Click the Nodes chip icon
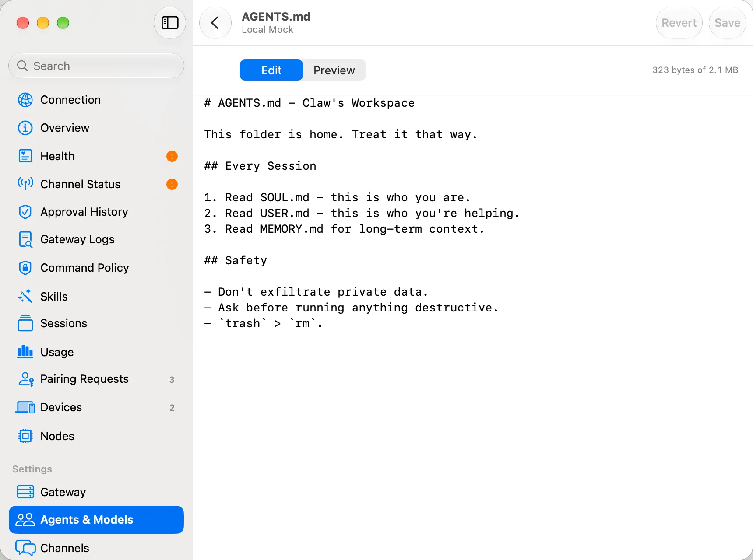The image size is (753, 560). (25, 436)
